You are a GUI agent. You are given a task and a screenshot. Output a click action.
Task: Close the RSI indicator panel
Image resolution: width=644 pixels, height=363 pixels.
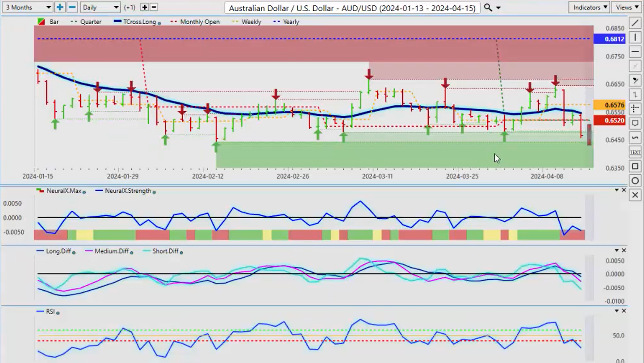[624, 311]
